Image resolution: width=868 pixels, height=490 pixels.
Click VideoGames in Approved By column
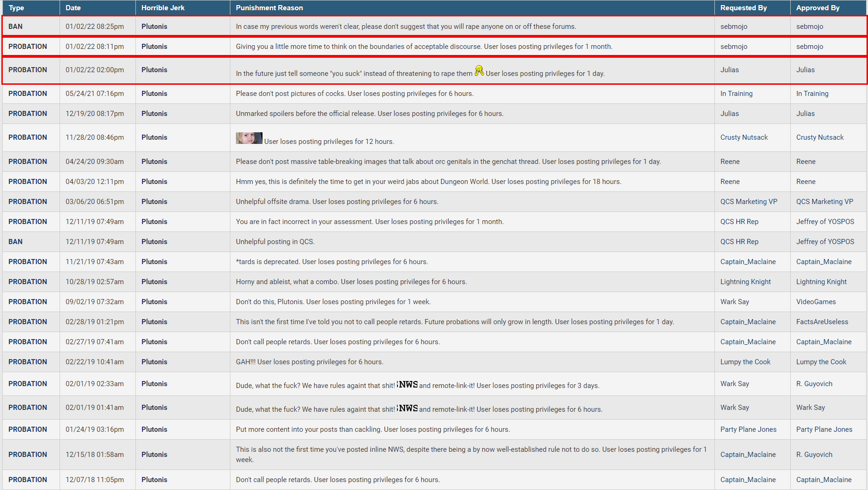815,302
